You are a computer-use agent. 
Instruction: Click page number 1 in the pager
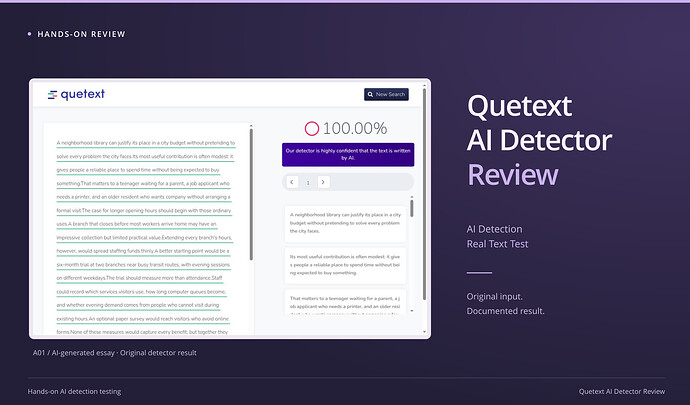(x=308, y=182)
